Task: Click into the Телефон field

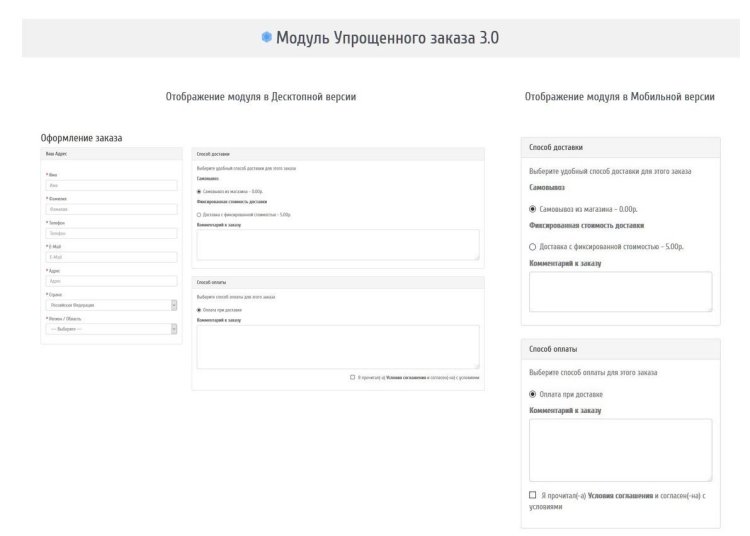Action: [x=111, y=233]
